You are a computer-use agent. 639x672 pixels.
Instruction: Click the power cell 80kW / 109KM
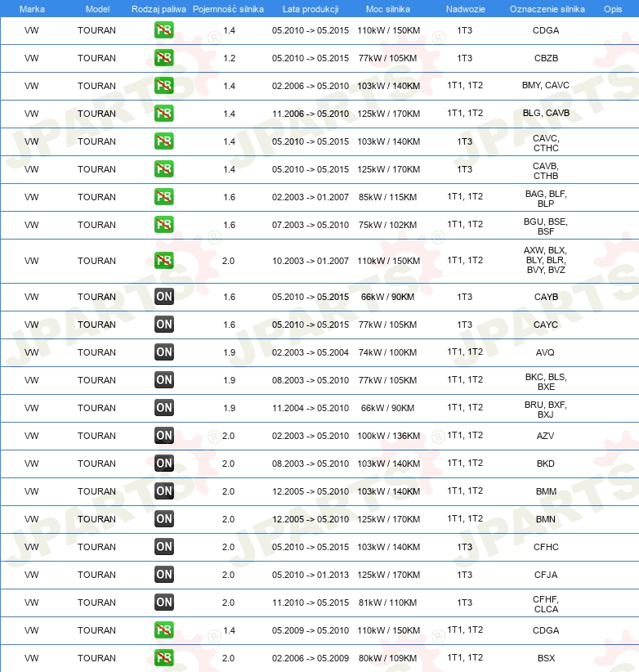[388, 658]
